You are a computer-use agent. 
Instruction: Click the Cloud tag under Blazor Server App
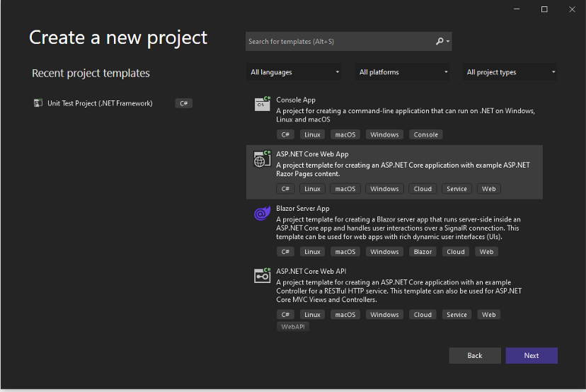[x=456, y=252]
